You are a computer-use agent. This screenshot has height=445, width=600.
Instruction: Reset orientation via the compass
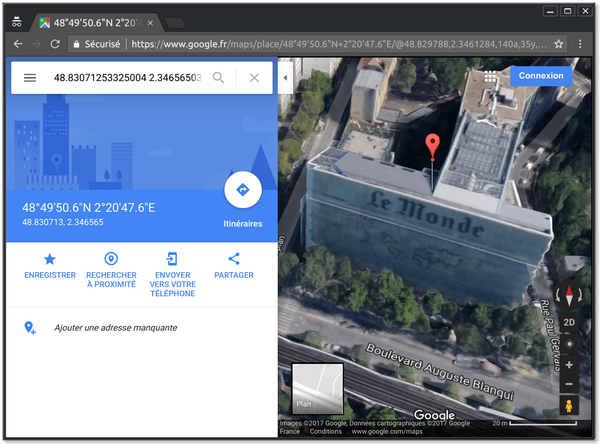click(x=569, y=296)
